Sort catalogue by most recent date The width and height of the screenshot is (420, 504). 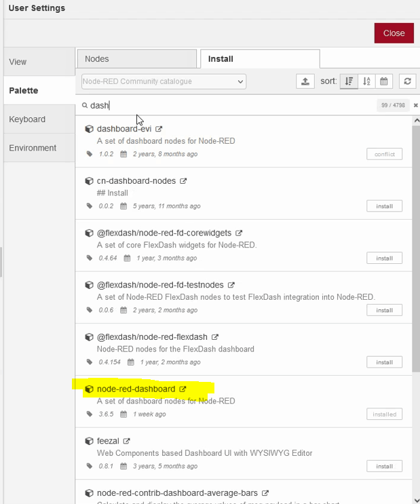(384, 81)
